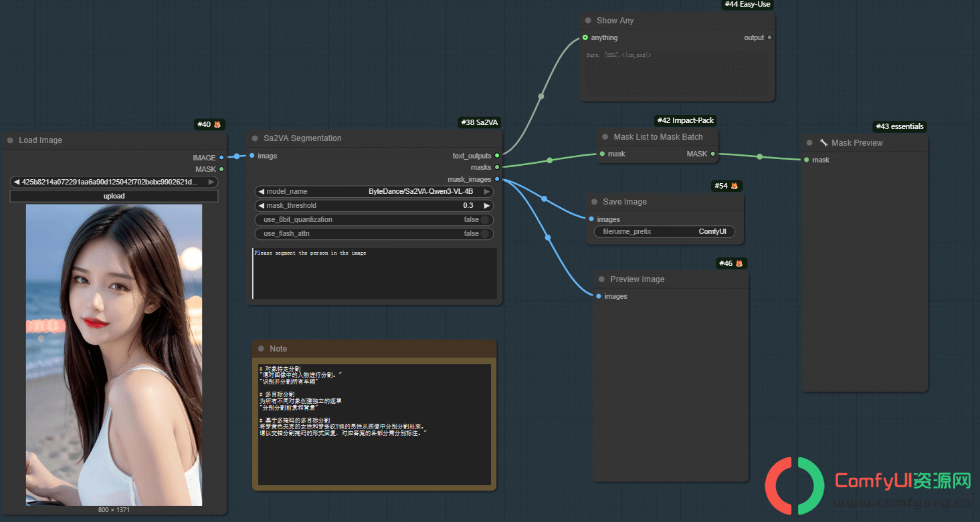Collapse the Save Image node via its dot
Image resolution: width=980 pixels, height=522 pixels.
tap(594, 202)
